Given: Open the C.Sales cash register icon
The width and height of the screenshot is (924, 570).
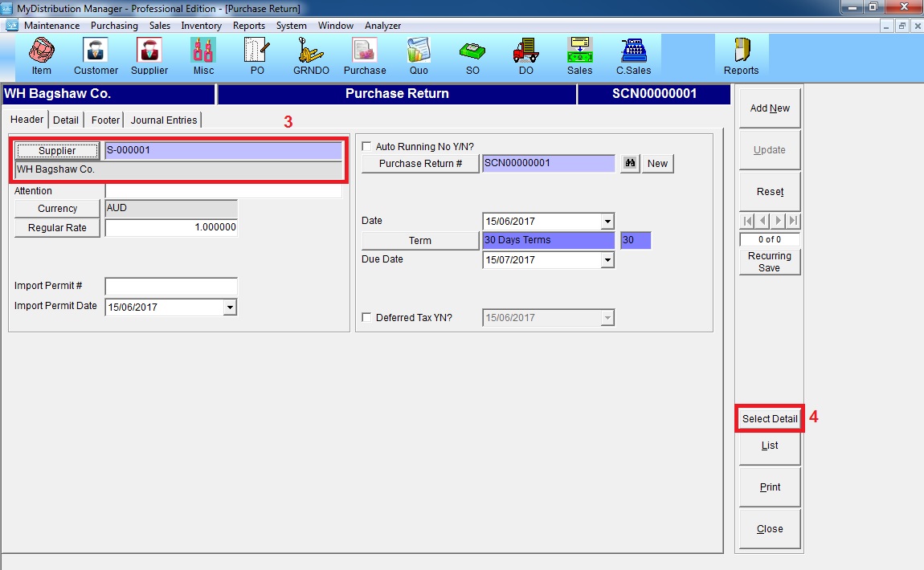Looking at the screenshot, I should click(x=633, y=55).
